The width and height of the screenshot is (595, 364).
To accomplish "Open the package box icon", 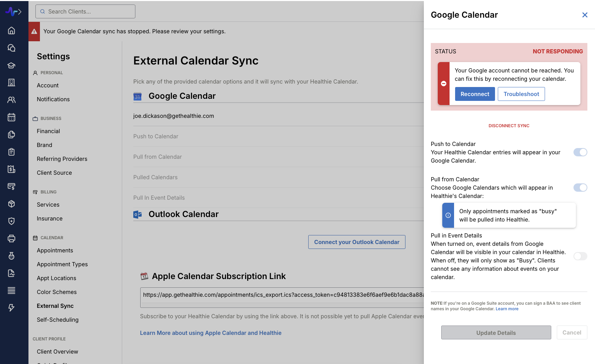I will point(11,204).
